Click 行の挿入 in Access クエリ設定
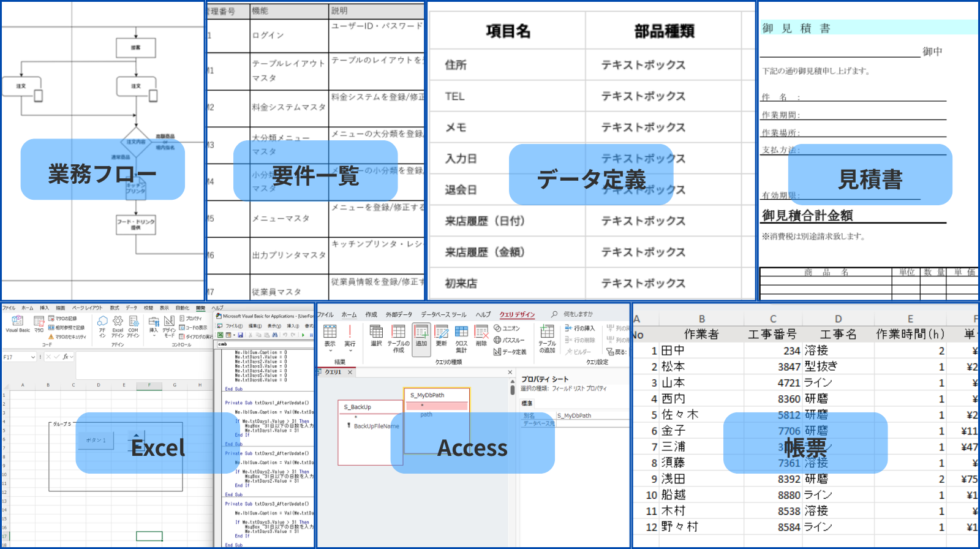 pos(579,328)
